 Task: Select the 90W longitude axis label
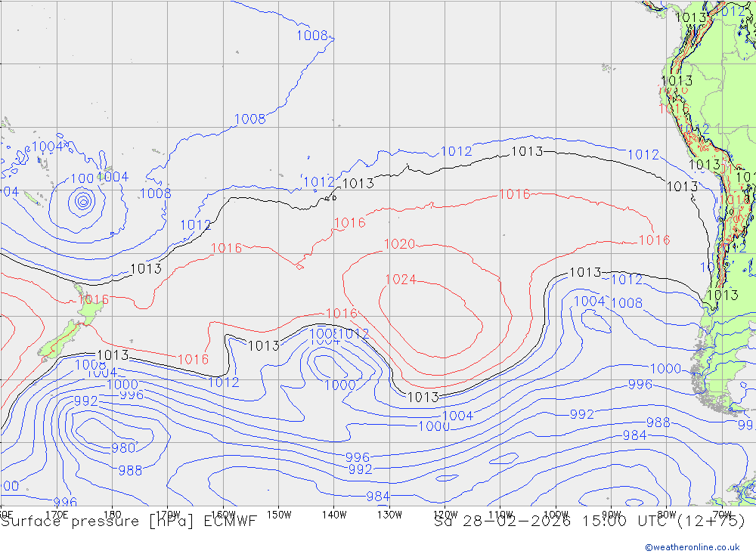click(611, 515)
